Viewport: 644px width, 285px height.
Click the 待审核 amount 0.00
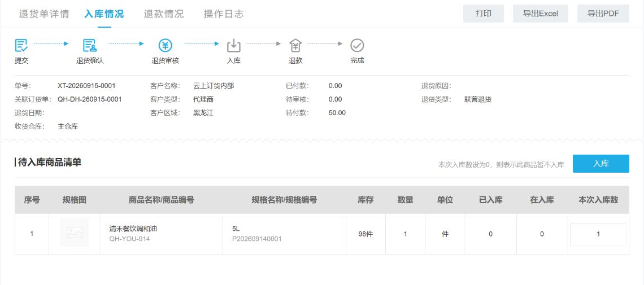point(335,99)
